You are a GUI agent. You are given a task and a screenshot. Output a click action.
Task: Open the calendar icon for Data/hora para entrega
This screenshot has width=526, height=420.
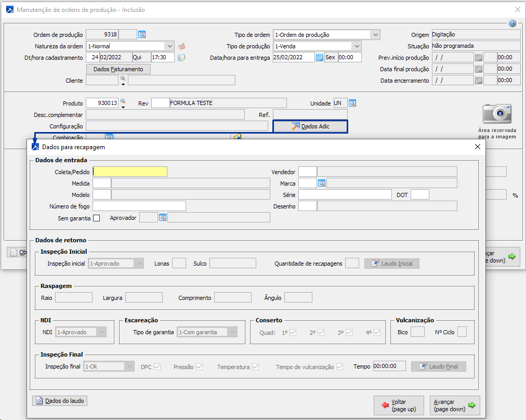point(320,58)
